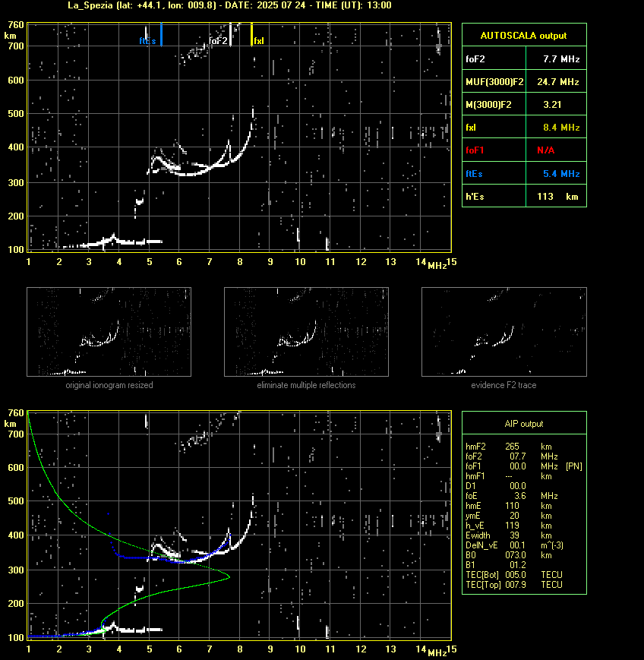Select the B0 value 073.0
Screen dimensions: 644x660
click(516, 555)
